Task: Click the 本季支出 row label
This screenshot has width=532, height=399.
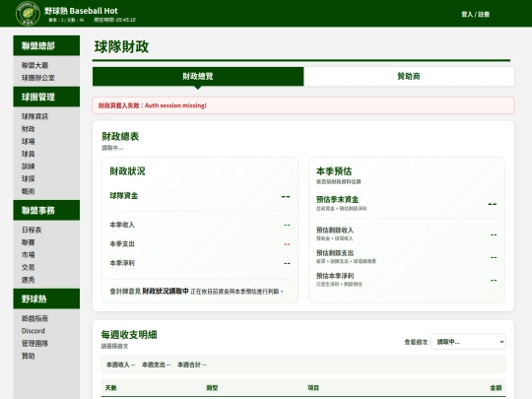Action: pos(122,244)
